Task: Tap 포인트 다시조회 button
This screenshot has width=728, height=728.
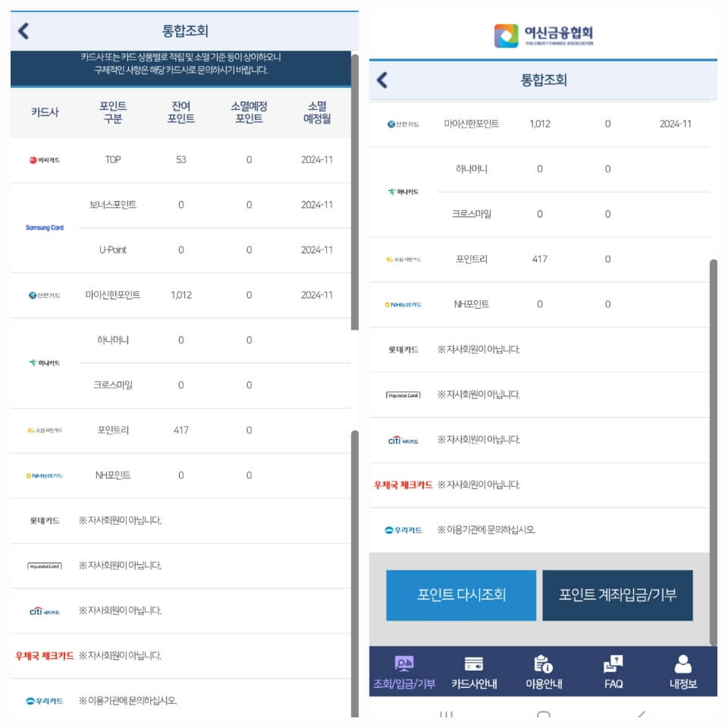Action: coord(460,595)
